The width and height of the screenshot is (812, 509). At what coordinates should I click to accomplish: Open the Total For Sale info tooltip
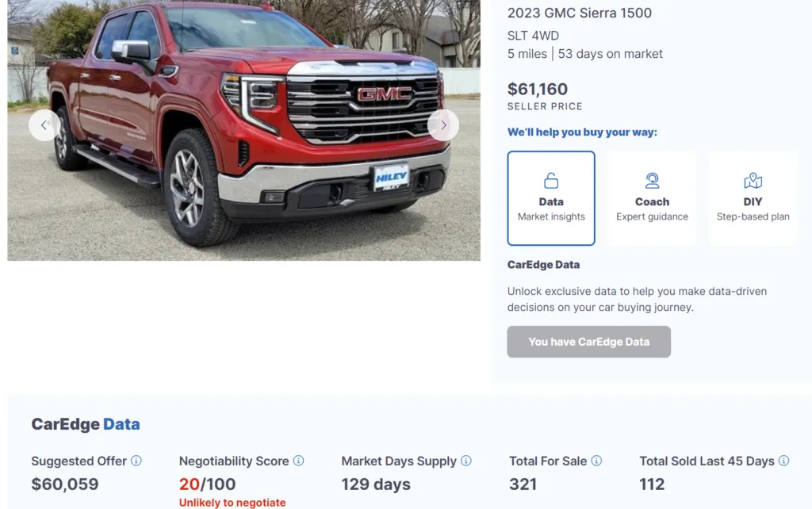597,461
